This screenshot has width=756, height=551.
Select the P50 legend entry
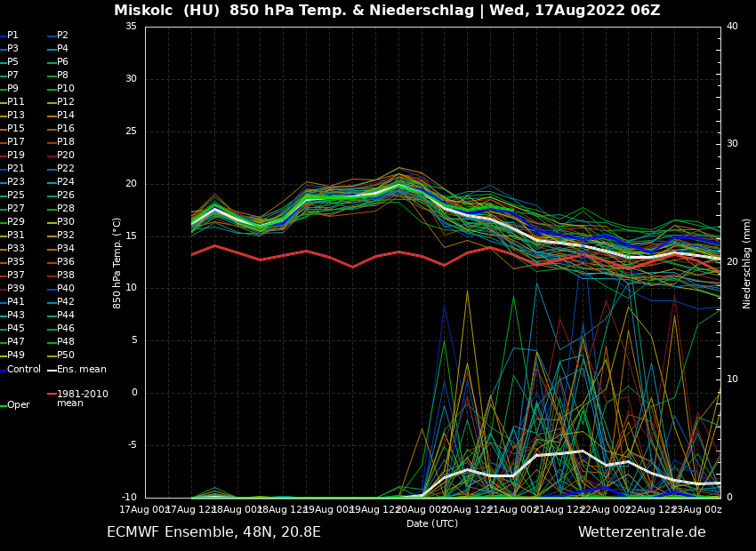pyautogui.click(x=66, y=355)
